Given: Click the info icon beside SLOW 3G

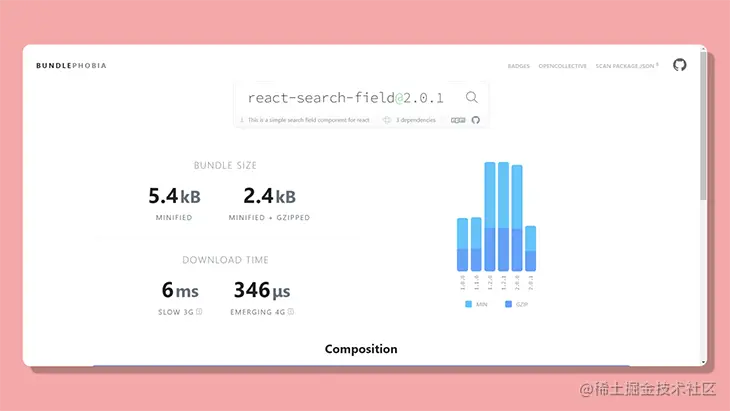Looking at the screenshot, I should pos(199,312).
